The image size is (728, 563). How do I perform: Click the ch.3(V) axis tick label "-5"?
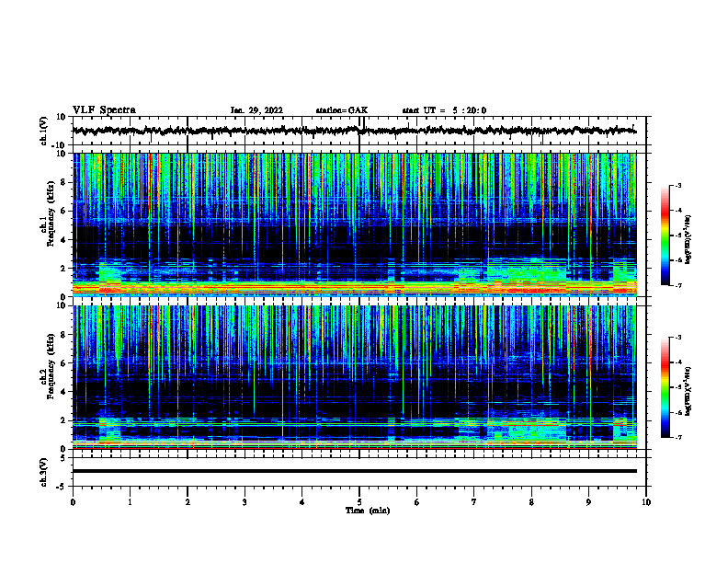(62, 487)
